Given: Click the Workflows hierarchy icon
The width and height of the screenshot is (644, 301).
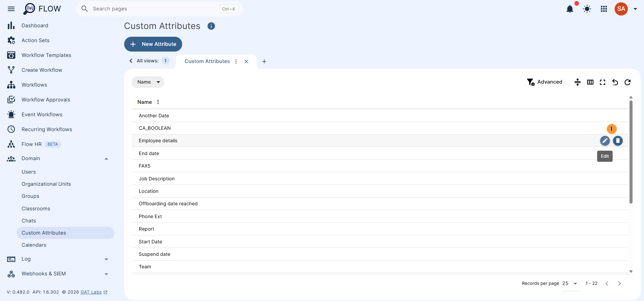Looking at the screenshot, I should [11, 85].
